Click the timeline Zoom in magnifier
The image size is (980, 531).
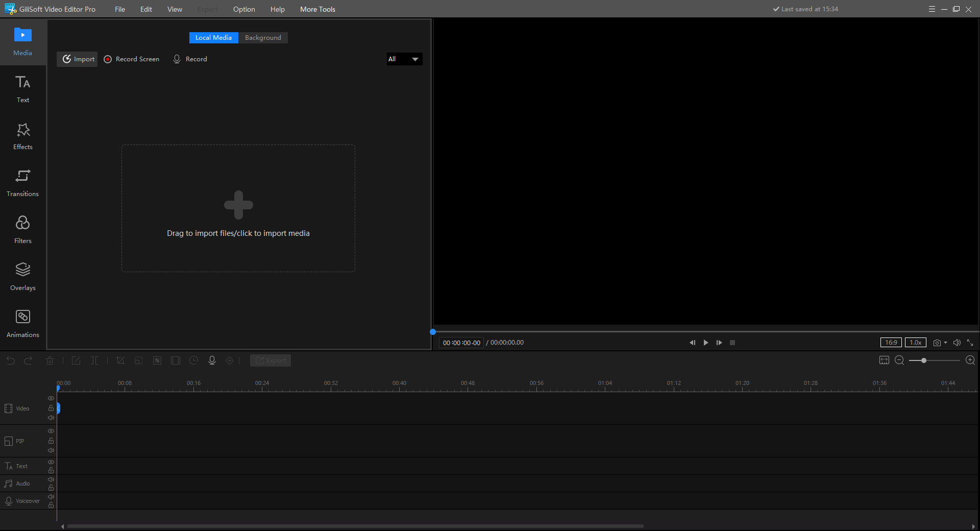(970, 360)
